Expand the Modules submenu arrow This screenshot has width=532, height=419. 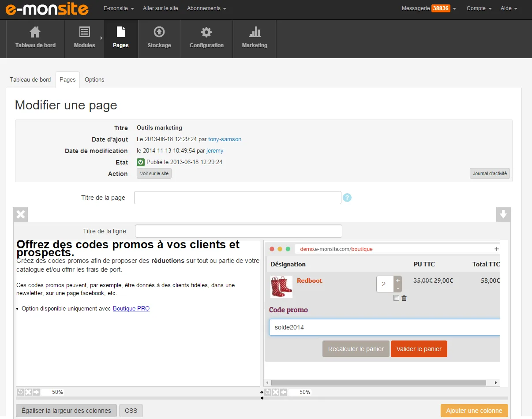[x=101, y=38]
